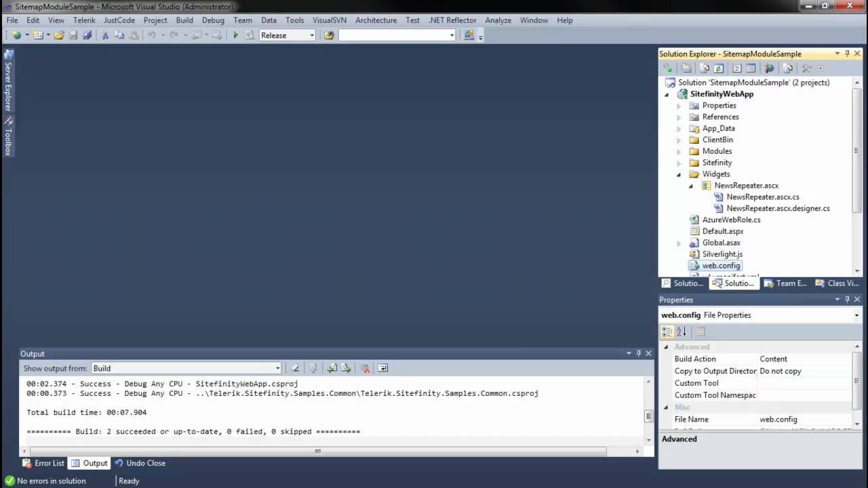Click Show All Files in Solution Explorer
This screenshot has height=488, width=868.
[x=705, y=68]
